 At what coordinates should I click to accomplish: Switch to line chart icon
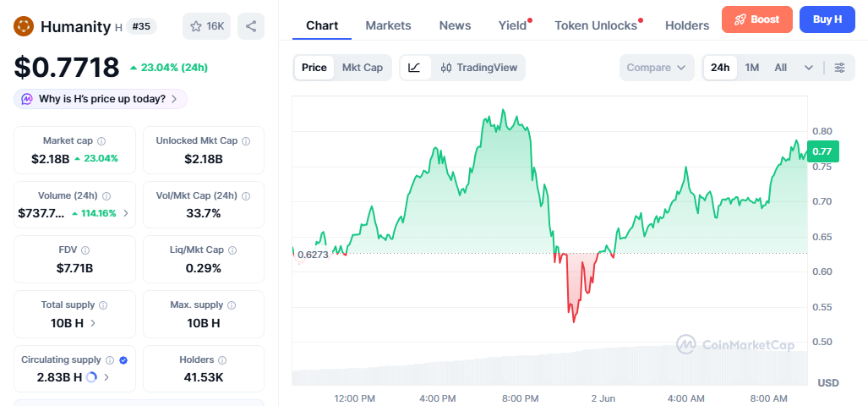(415, 68)
